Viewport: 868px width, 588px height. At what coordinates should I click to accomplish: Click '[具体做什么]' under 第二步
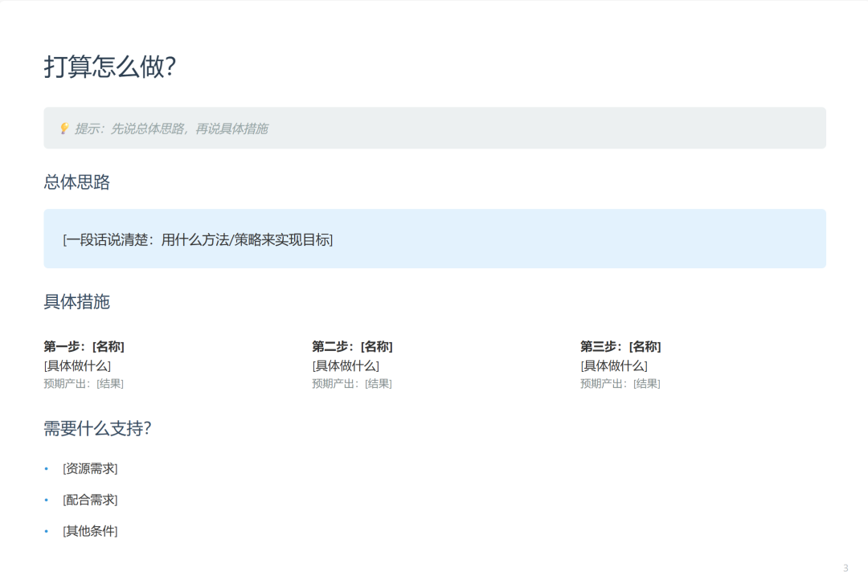(346, 365)
